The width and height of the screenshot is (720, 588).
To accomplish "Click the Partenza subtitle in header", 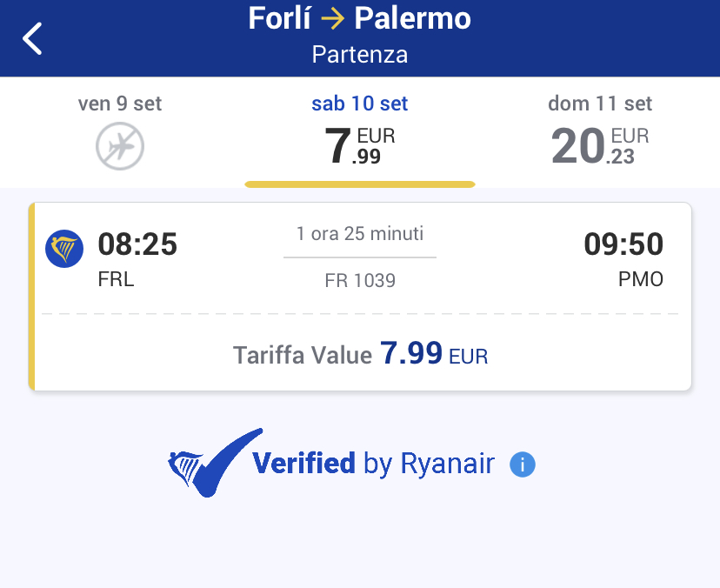I will pos(360,55).
